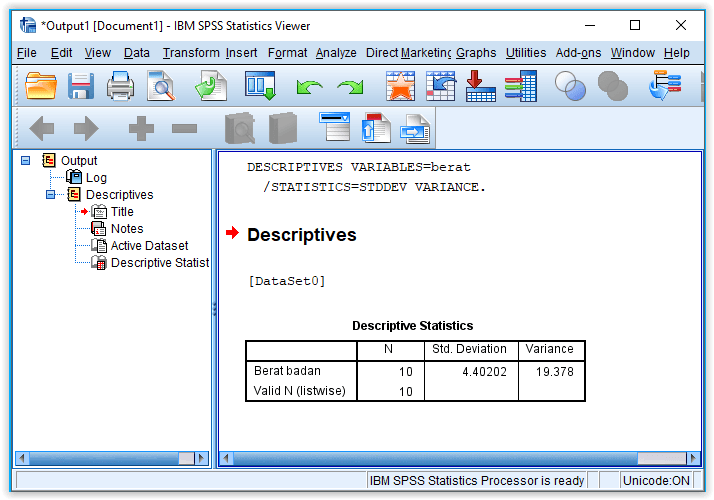Click the Go to Case icon
Viewport: 714px width, 500px height.
tap(441, 86)
